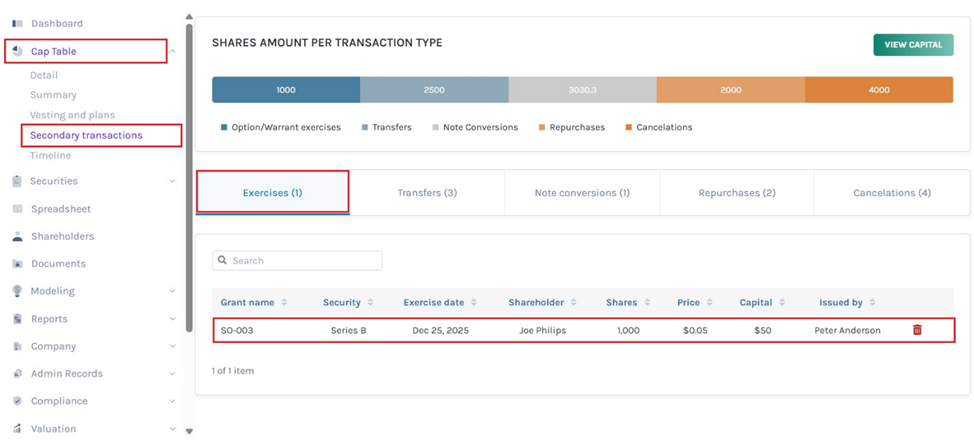
Task: Expand the Modeling menu chevron
Action: 173,291
